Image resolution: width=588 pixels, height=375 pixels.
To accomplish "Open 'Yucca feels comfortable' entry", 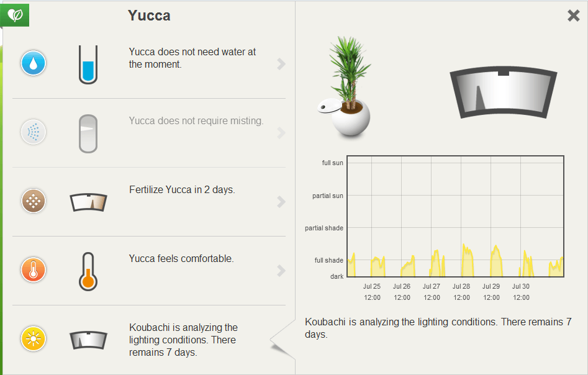I will pos(181,259).
